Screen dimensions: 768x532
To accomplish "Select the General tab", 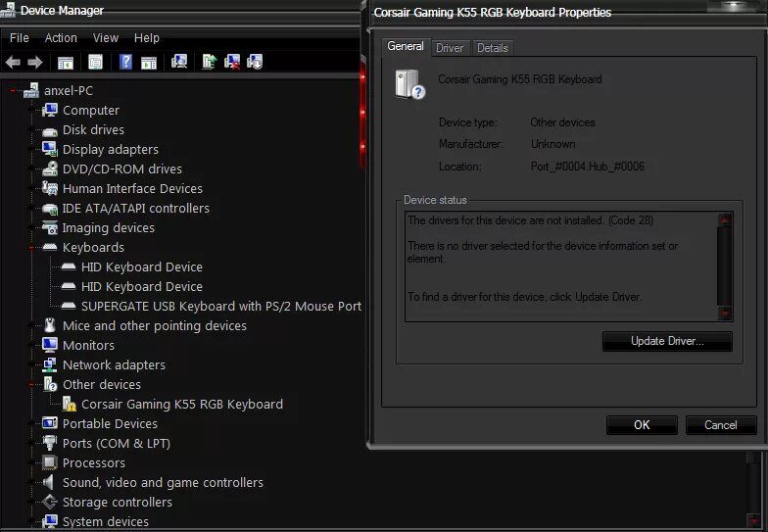I will pos(406,46).
